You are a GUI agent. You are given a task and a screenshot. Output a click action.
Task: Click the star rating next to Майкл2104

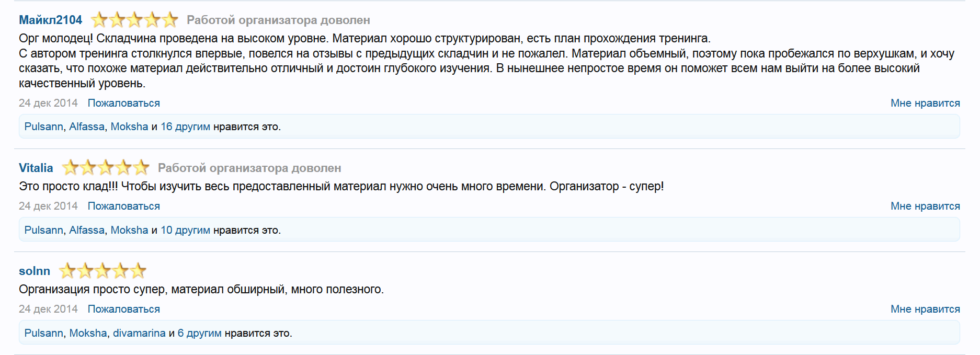[x=134, y=20]
